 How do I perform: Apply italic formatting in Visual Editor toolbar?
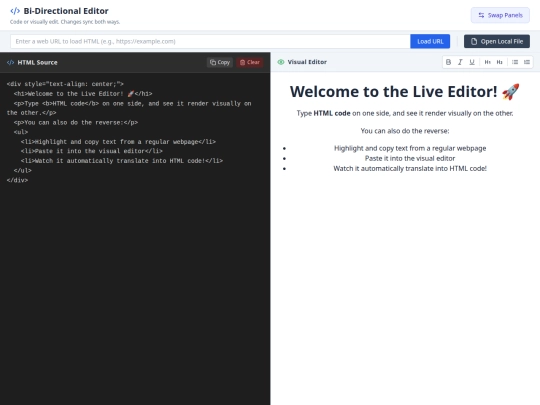coord(460,62)
